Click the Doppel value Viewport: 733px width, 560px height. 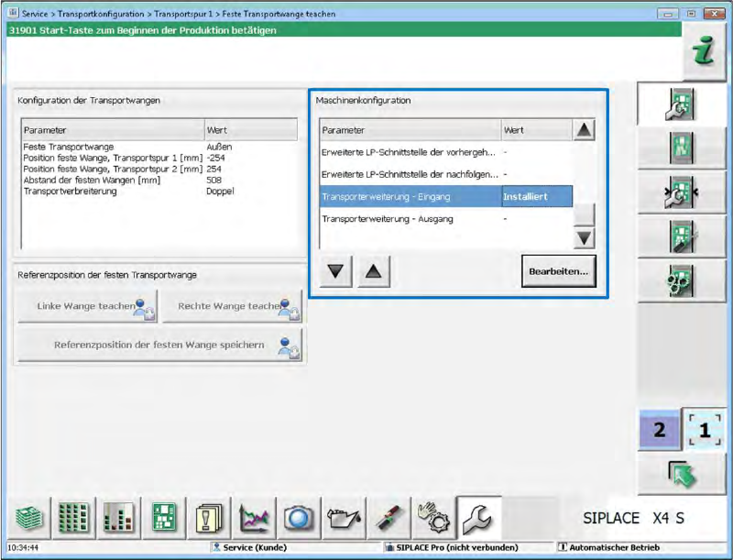click(x=220, y=192)
